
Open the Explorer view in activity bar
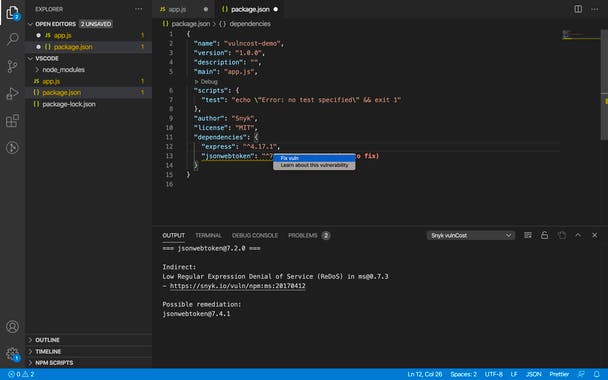[12, 12]
